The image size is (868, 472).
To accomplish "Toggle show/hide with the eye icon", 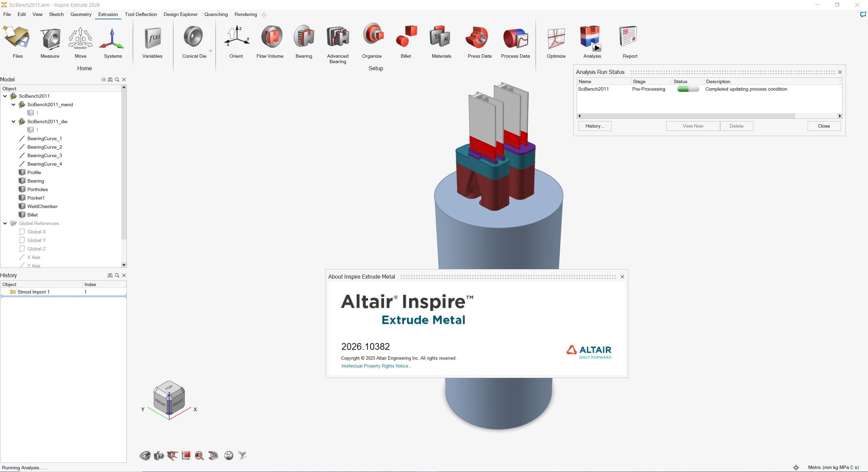I will tap(145, 456).
